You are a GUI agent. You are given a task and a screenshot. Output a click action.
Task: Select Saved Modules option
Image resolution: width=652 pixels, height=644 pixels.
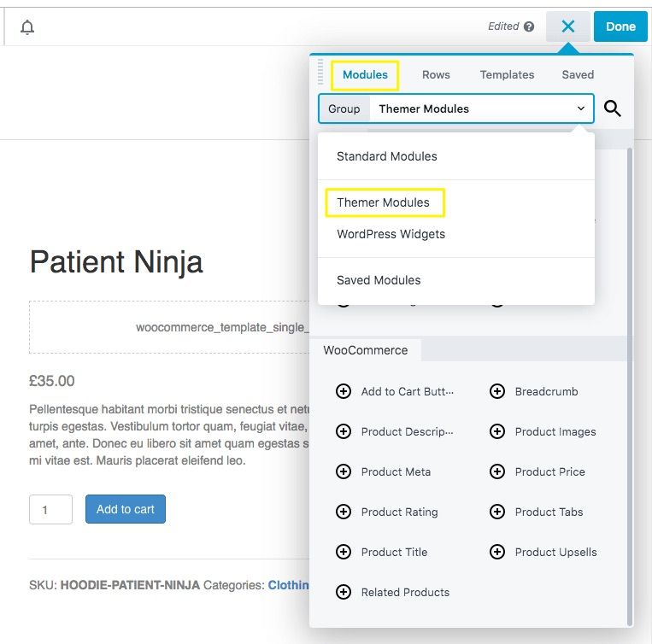tap(379, 280)
